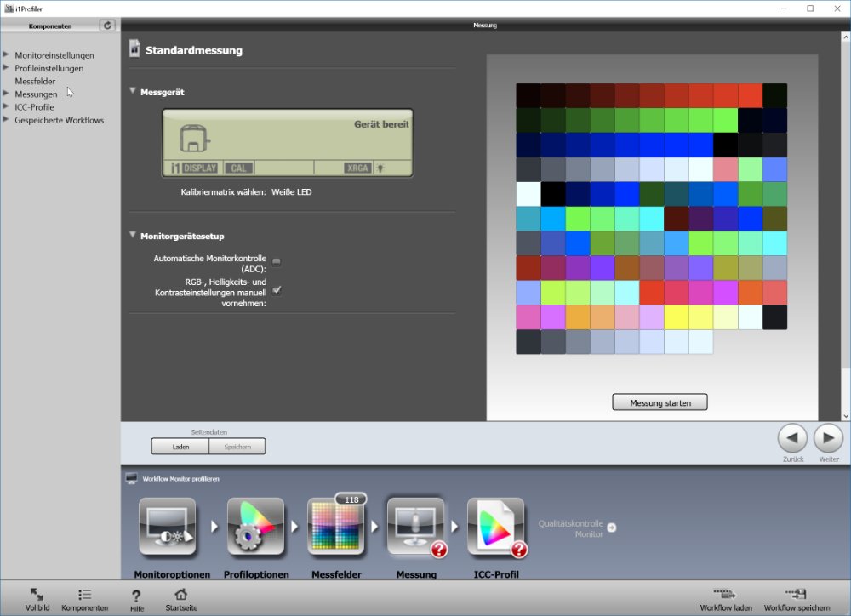
Task: Click the Vollbild fullscreen icon
Action: [x=37, y=595]
